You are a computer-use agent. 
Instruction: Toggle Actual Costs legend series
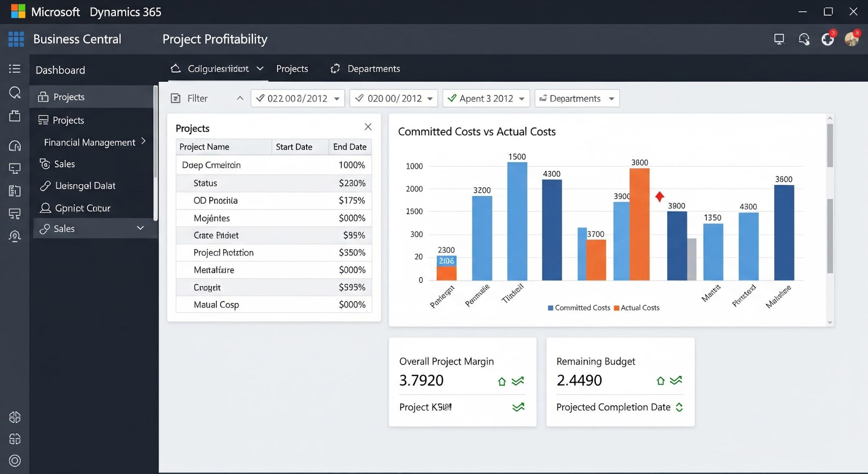pyautogui.click(x=637, y=308)
